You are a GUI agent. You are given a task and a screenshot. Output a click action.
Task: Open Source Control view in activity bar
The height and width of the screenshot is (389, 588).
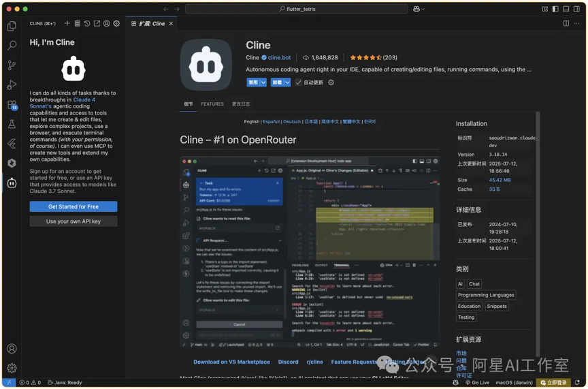click(x=12, y=65)
